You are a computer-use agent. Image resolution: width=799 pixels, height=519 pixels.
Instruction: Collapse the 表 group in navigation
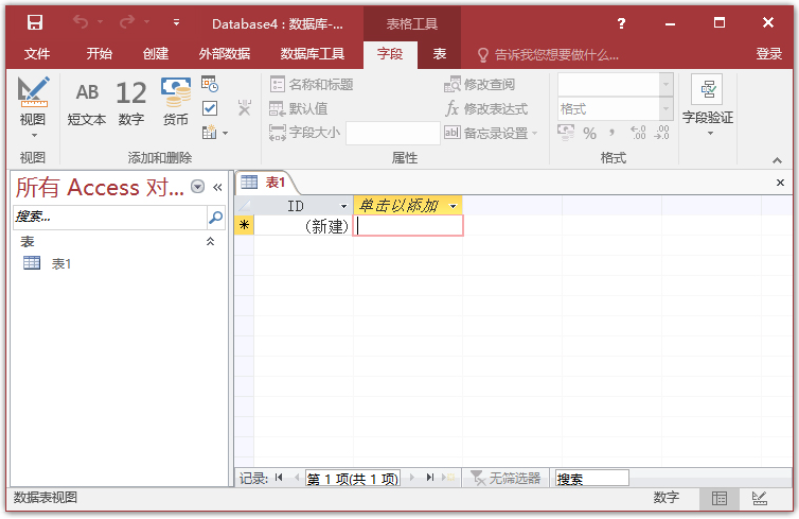point(210,241)
